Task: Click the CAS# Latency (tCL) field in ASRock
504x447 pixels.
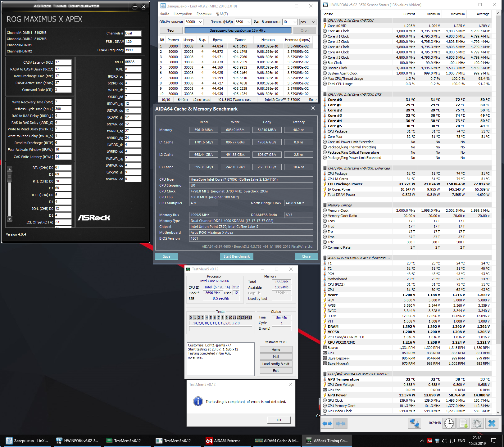Action: point(63,62)
